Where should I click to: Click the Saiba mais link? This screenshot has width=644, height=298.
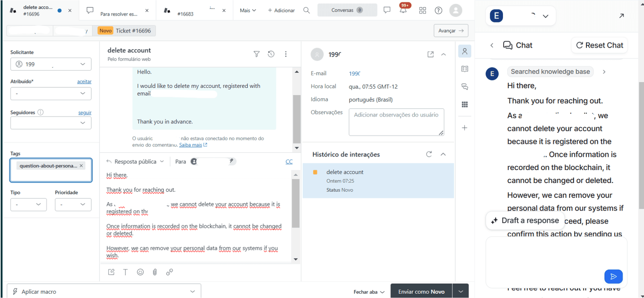[191, 145]
